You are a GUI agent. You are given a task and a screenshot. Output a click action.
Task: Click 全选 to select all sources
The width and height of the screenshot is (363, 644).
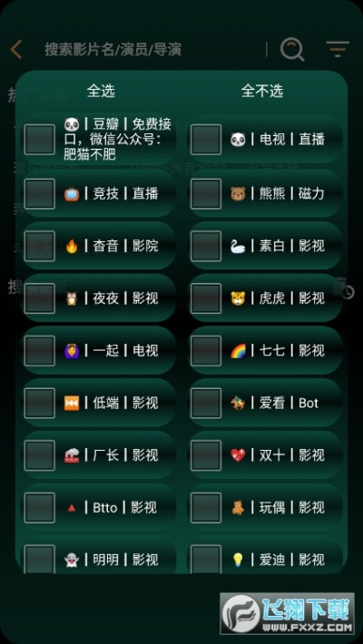click(101, 91)
